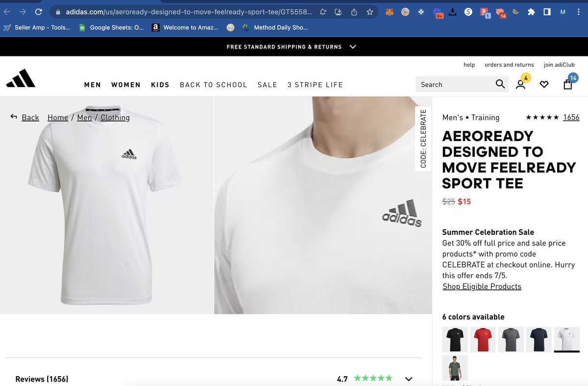Click the search magnifier icon

tap(500, 84)
